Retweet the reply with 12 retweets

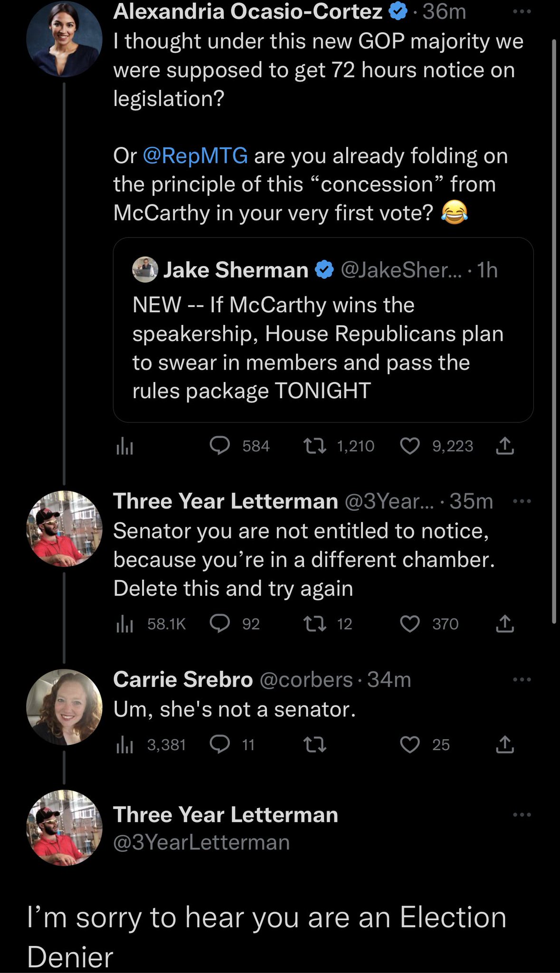(x=315, y=624)
